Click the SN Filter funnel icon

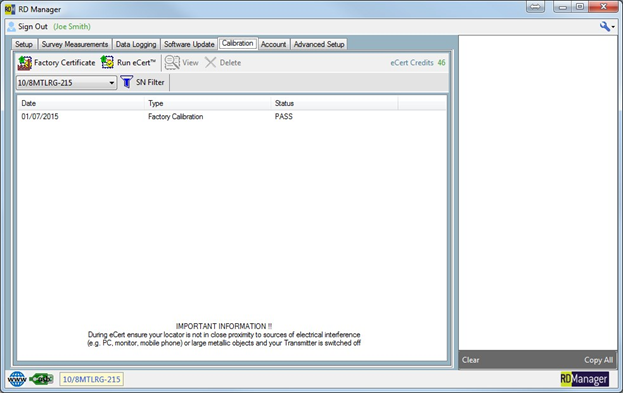point(127,82)
